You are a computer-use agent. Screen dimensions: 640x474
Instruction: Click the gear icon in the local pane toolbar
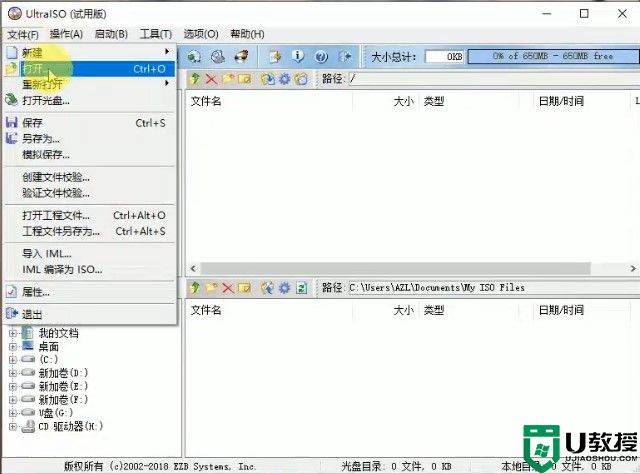284,288
